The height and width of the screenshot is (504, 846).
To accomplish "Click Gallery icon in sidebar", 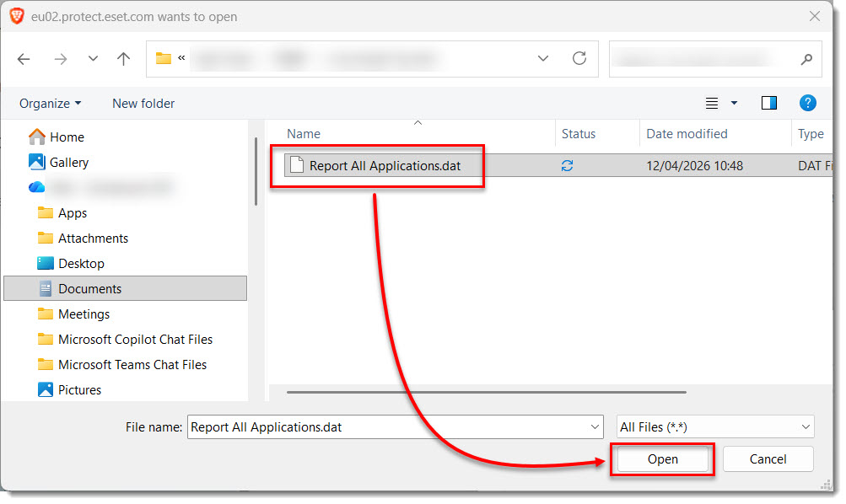I will pyautogui.click(x=36, y=162).
